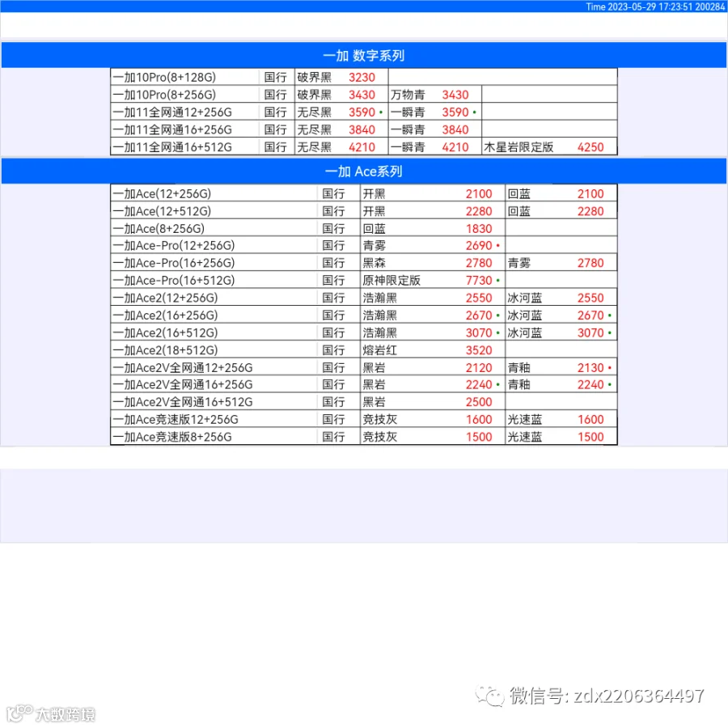Image resolution: width=728 pixels, height=728 pixels.
Task: Click the 木星岩限定版 cell
Action: [x=518, y=147]
